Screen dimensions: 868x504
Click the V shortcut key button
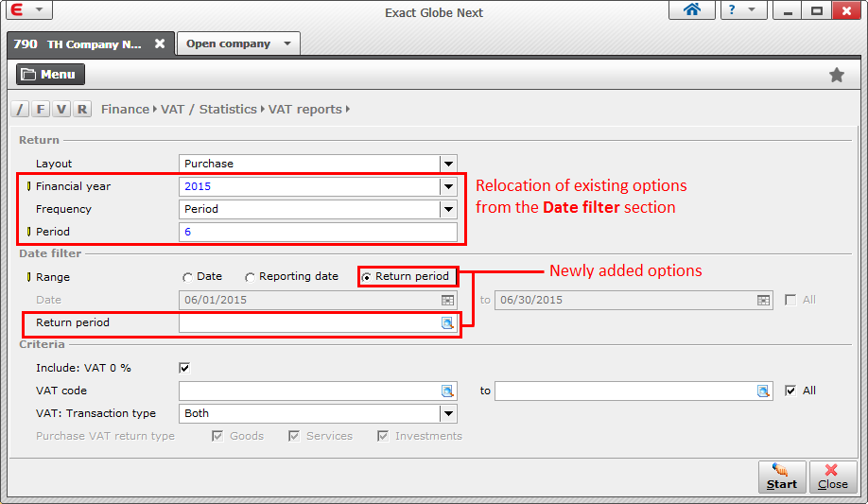point(61,109)
